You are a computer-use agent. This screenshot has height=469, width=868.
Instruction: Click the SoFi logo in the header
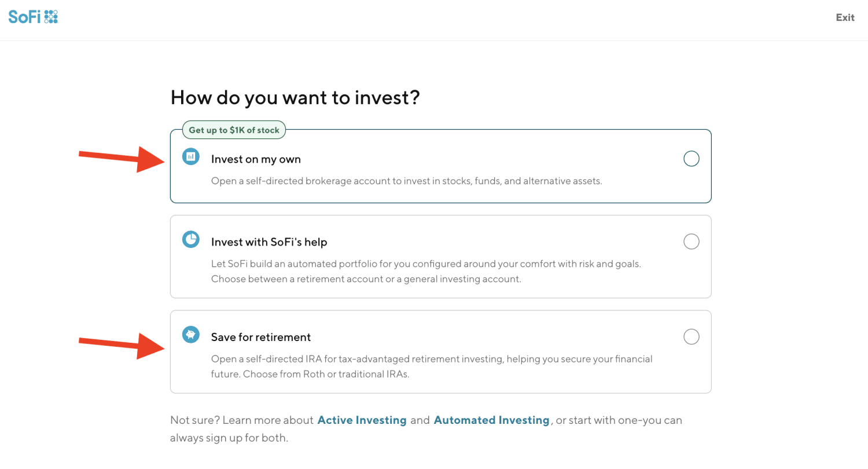coord(33,17)
